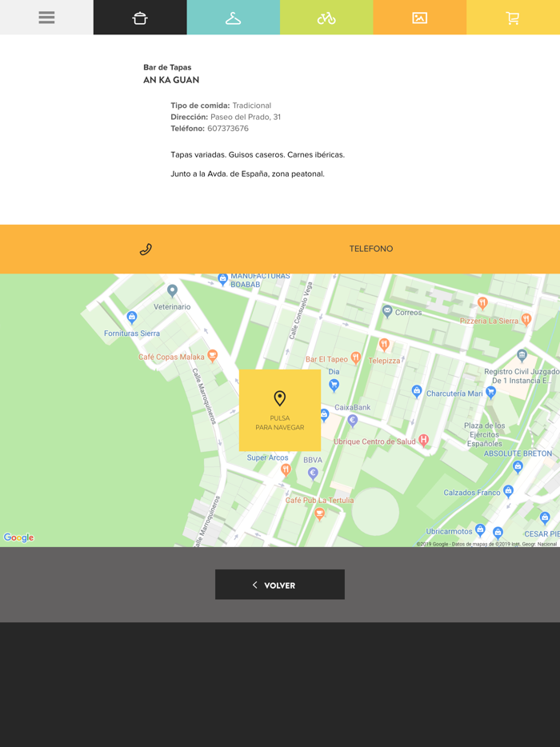The image size is (560, 747).
Task: Select Bar El Tapeo map pin
Action: pyautogui.click(x=356, y=358)
